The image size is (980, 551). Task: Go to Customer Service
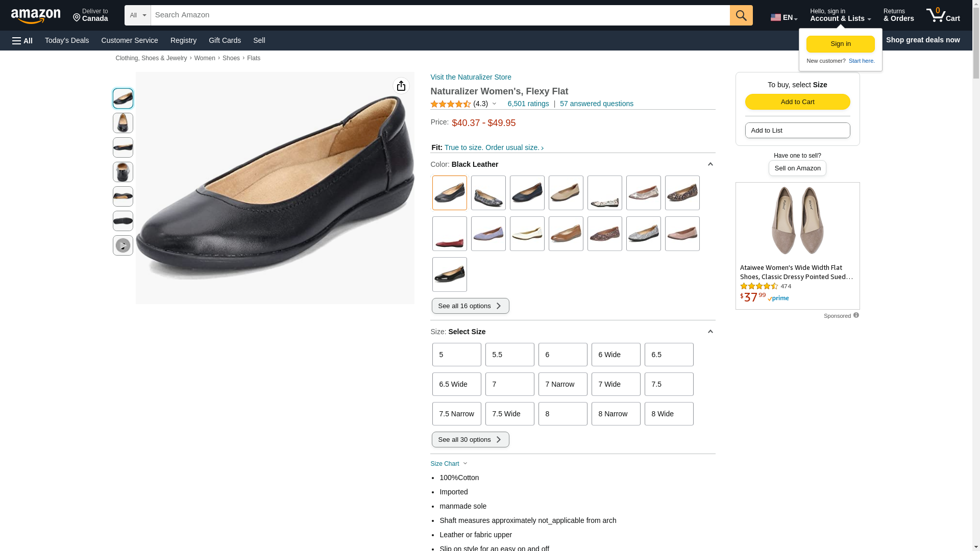click(x=130, y=40)
